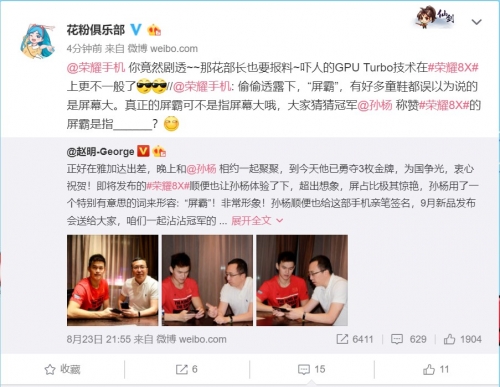Click the original post repost count 6411
The width and height of the screenshot is (500, 387).
355,339
